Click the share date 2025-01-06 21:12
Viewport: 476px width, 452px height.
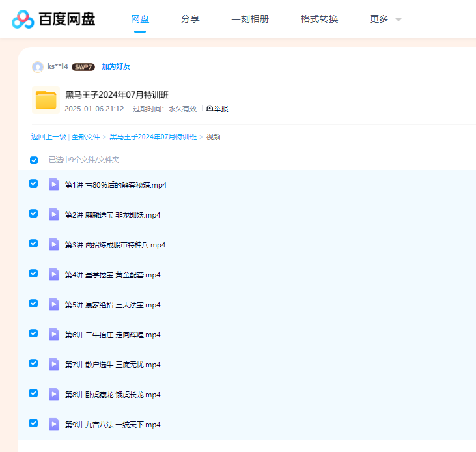pos(94,109)
